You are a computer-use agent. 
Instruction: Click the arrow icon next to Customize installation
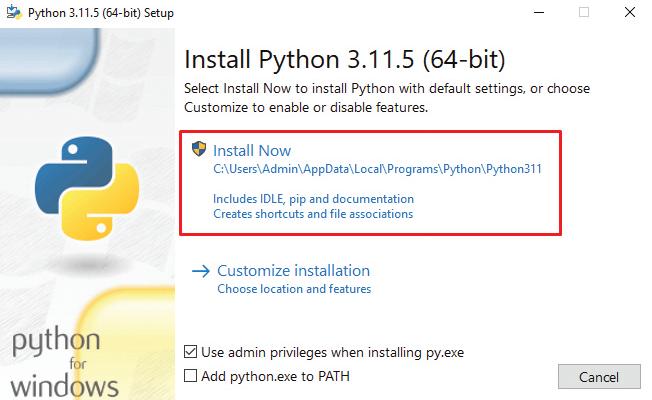pyautogui.click(x=201, y=272)
